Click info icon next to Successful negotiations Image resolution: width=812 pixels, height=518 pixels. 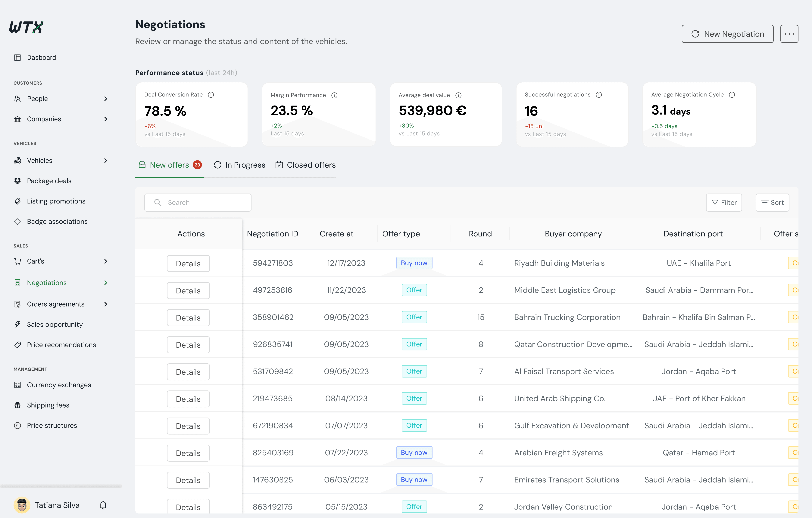coord(598,95)
